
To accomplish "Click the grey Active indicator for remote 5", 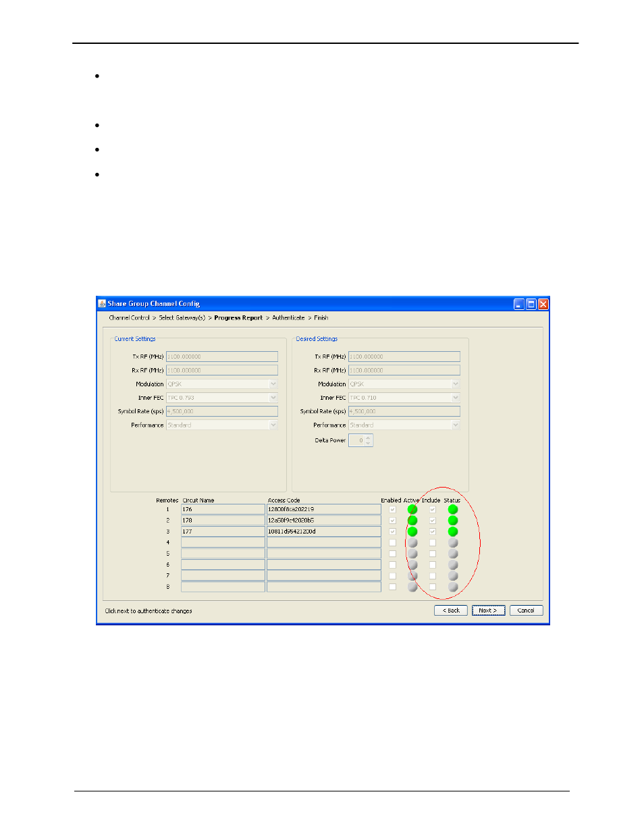I will click(412, 554).
